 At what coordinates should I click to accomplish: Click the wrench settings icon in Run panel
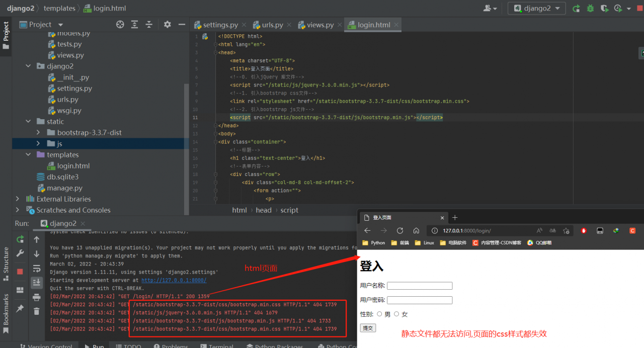20,253
